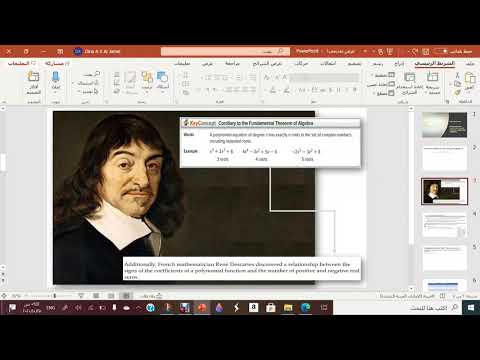Click the Comments button
Viewport: 480px width, 360px height.
pos(21,63)
